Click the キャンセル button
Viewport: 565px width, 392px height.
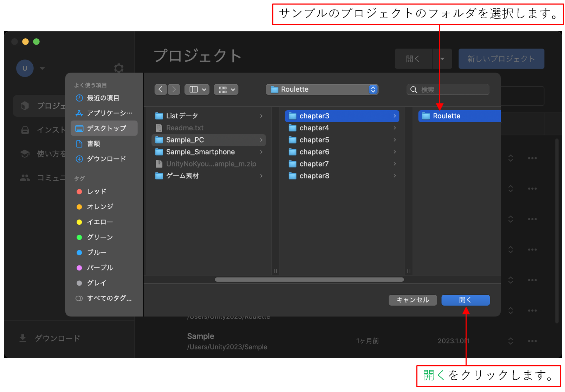[413, 300]
